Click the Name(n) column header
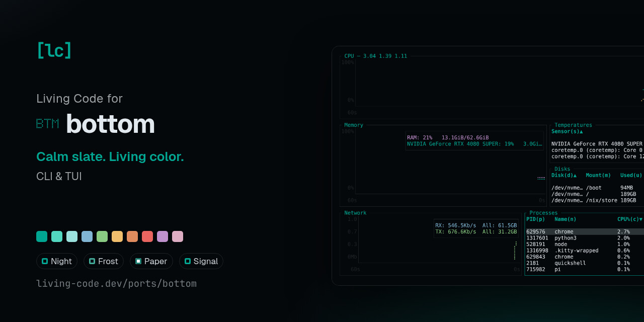This screenshot has width=644, height=322. [x=566, y=219]
